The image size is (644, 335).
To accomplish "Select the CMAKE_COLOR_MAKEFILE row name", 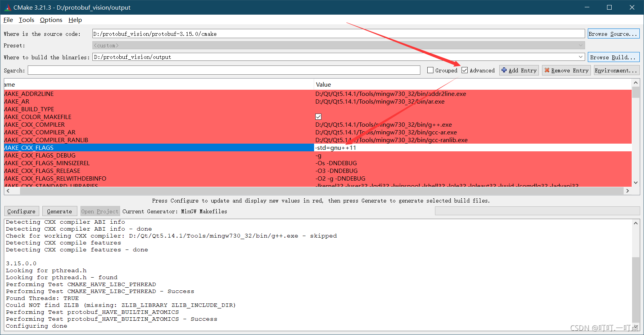I will [x=38, y=117].
